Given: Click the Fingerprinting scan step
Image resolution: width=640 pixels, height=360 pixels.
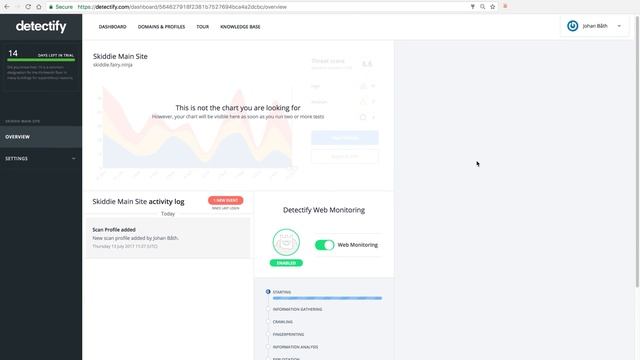Looking at the screenshot, I should pos(288,334).
